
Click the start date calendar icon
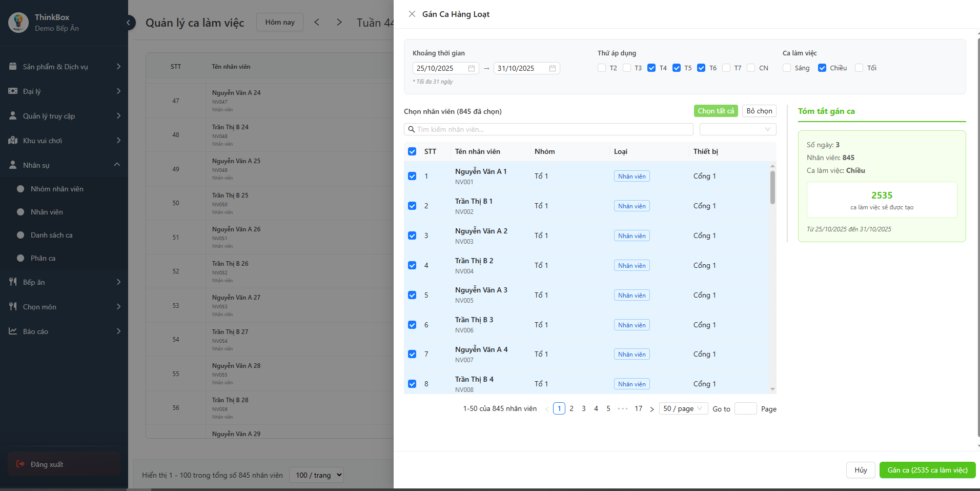[x=471, y=68]
